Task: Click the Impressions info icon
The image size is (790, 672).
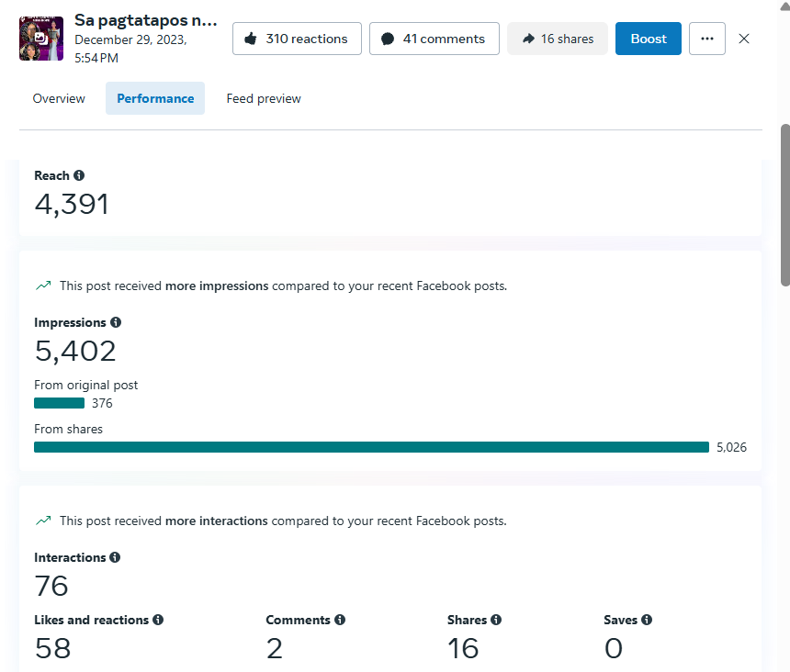Action: point(116,322)
